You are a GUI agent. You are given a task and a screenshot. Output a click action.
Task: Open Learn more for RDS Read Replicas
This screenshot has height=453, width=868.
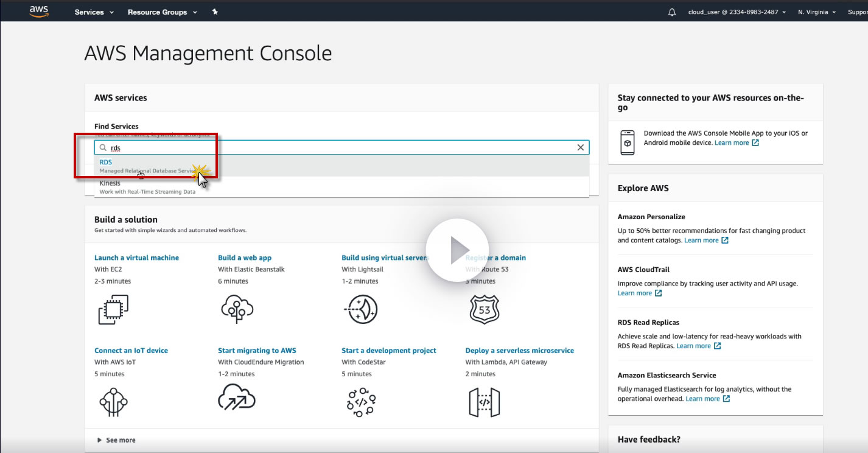(x=693, y=346)
